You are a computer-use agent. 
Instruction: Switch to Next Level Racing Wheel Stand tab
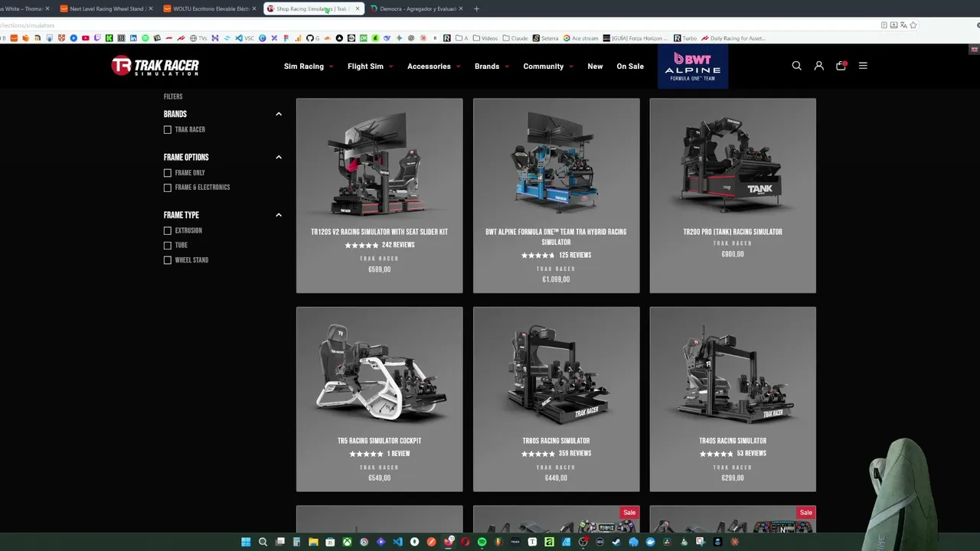pyautogui.click(x=107, y=9)
